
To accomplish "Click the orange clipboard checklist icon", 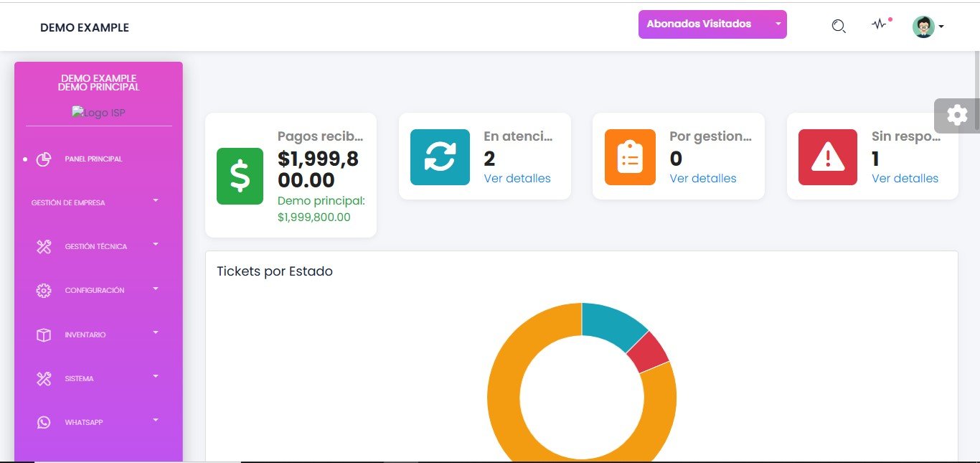I will (630, 157).
